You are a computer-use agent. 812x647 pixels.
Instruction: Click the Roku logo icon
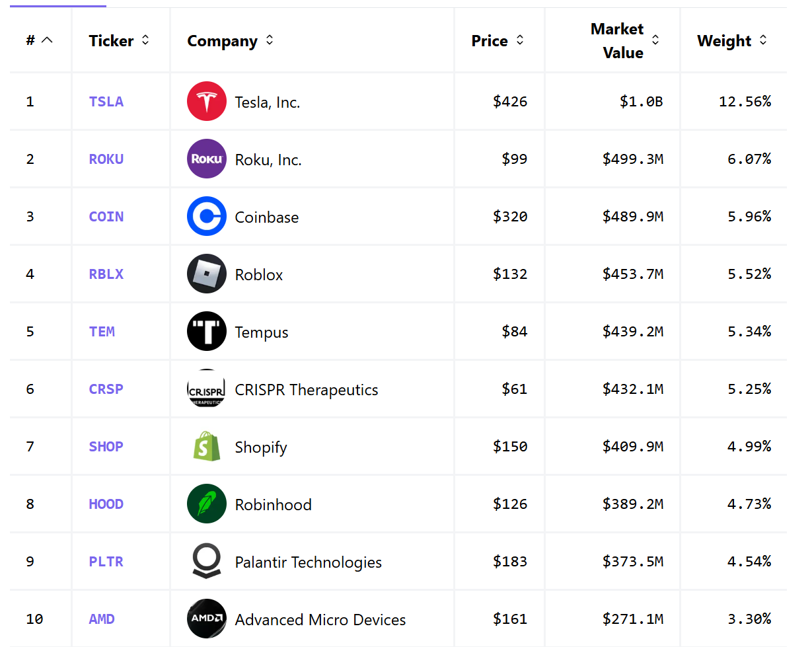pyautogui.click(x=207, y=159)
